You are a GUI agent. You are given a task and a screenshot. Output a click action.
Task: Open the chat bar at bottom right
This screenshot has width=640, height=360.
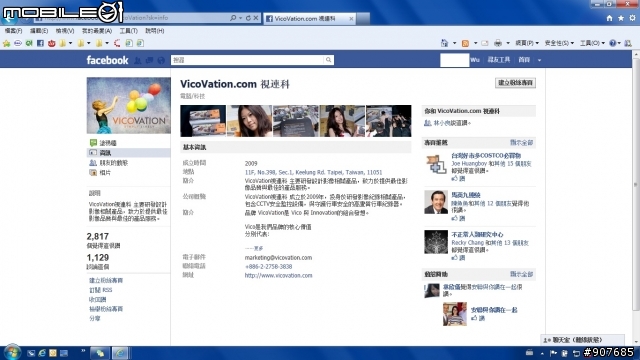click(583, 340)
